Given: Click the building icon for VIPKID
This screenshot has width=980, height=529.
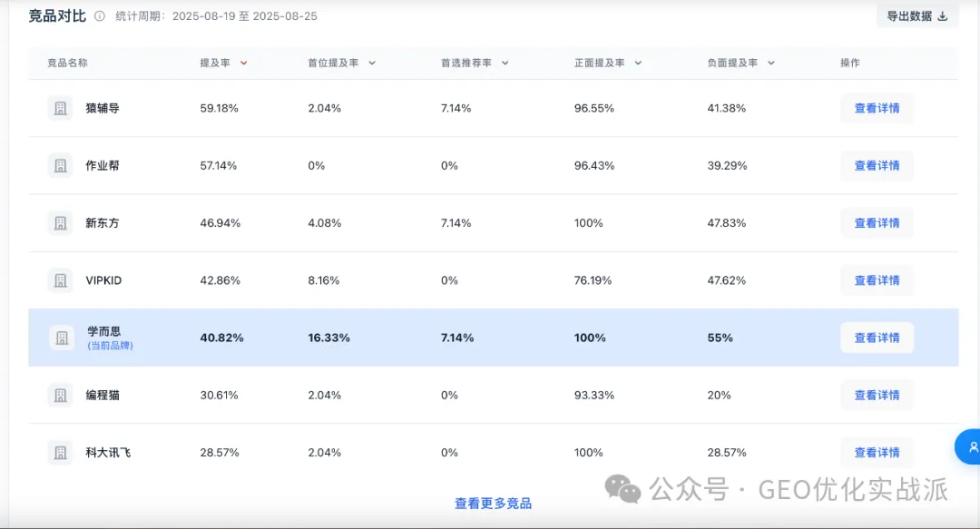Looking at the screenshot, I should coord(61,280).
